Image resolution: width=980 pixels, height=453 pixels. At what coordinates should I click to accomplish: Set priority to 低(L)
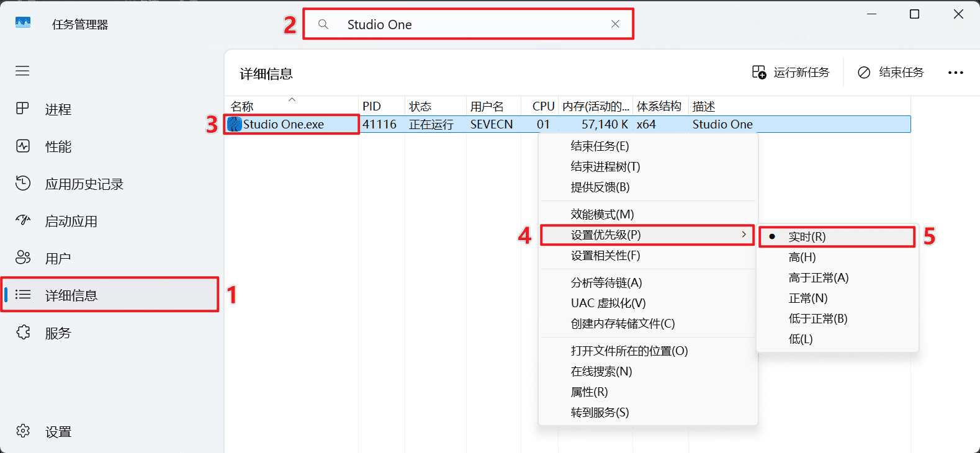point(837,339)
